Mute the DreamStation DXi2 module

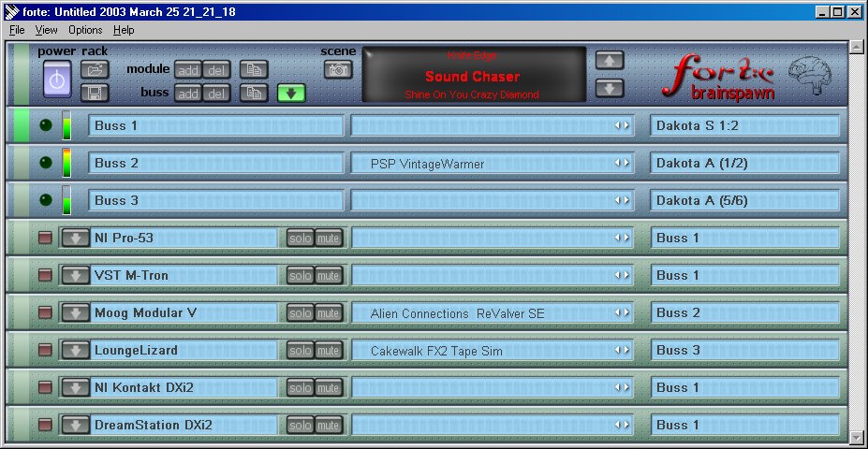coord(329,426)
